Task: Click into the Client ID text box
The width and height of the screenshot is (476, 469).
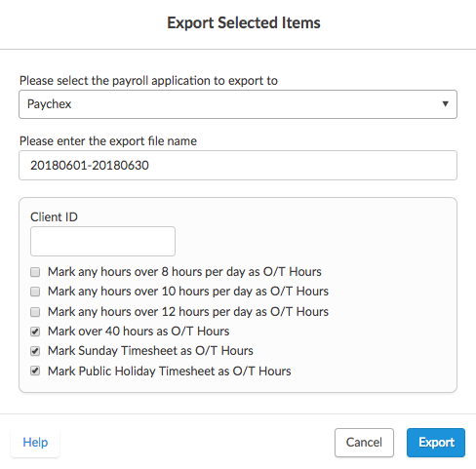Action: tap(102, 241)
